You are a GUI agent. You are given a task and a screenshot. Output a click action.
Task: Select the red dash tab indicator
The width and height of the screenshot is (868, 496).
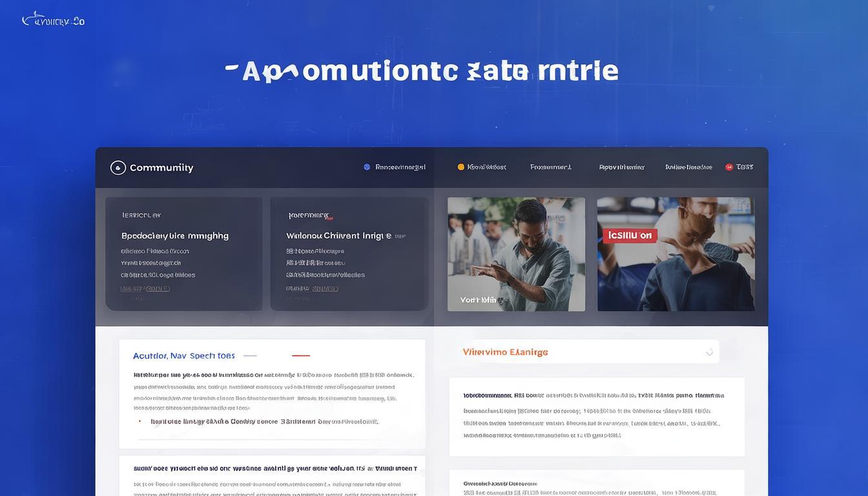click(x=301, y=355)
